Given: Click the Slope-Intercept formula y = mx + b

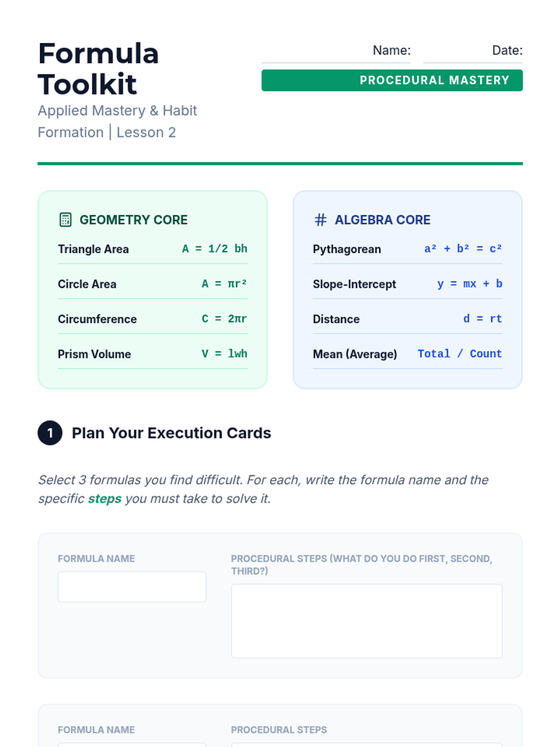Looking at the screenshot, I should pos(469,284).
